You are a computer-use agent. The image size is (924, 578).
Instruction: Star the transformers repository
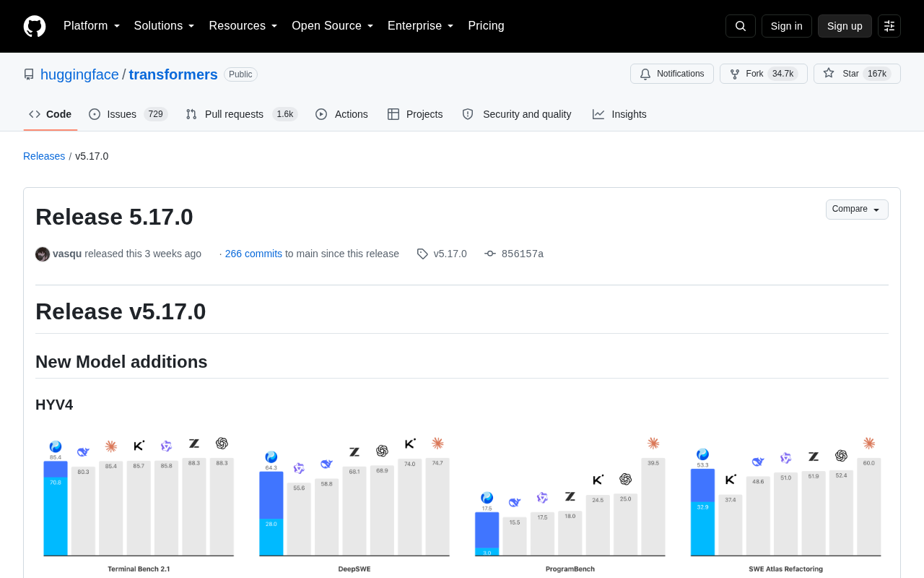pos(857,74)
